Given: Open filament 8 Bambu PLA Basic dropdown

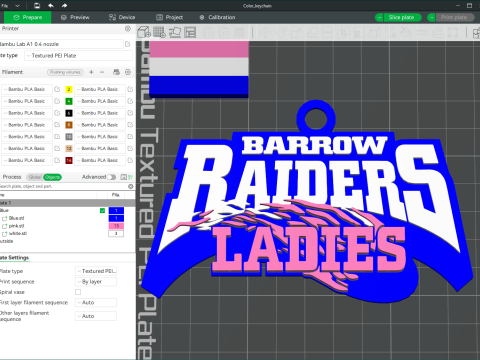Looking at the screenshot, I should [x=100, y=125].
